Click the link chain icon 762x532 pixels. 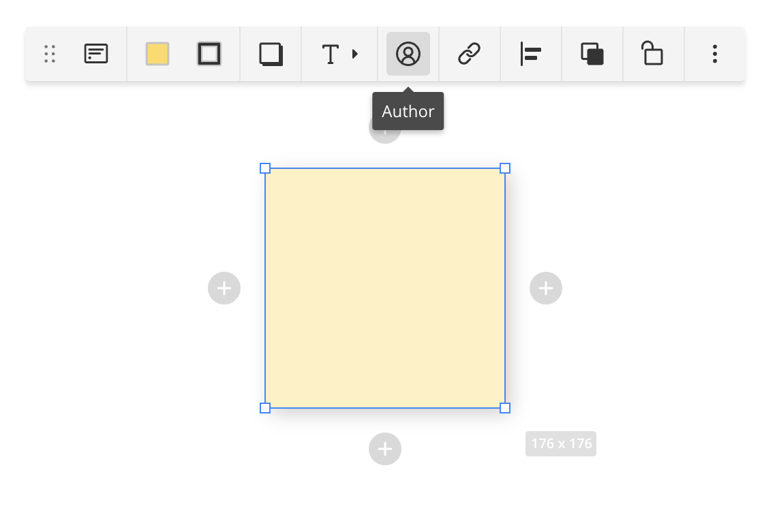pos(470,54)
